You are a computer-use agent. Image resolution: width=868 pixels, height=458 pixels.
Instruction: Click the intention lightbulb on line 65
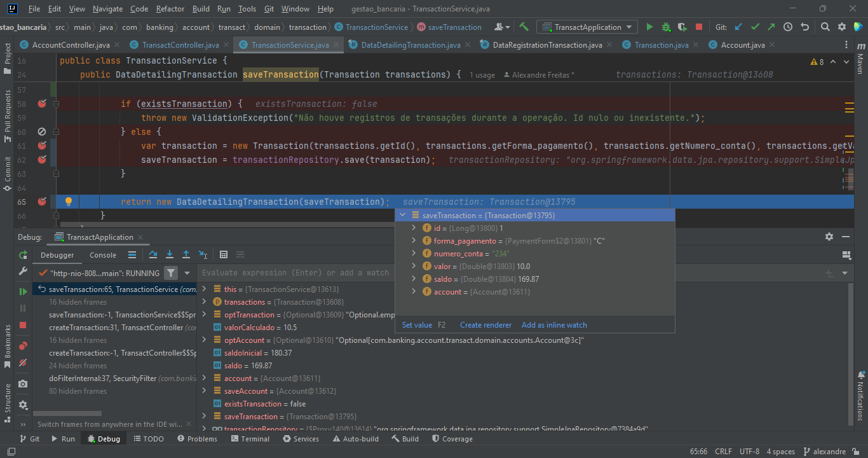click(69, 202)
